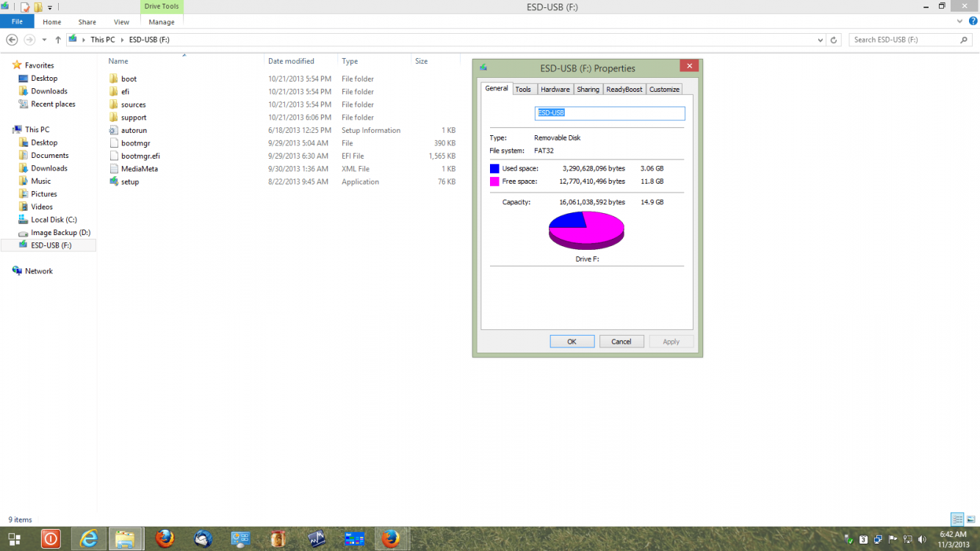Click the New folder icon in quick access toolbar
Screen dimensions: 980x551
point(37,7)
